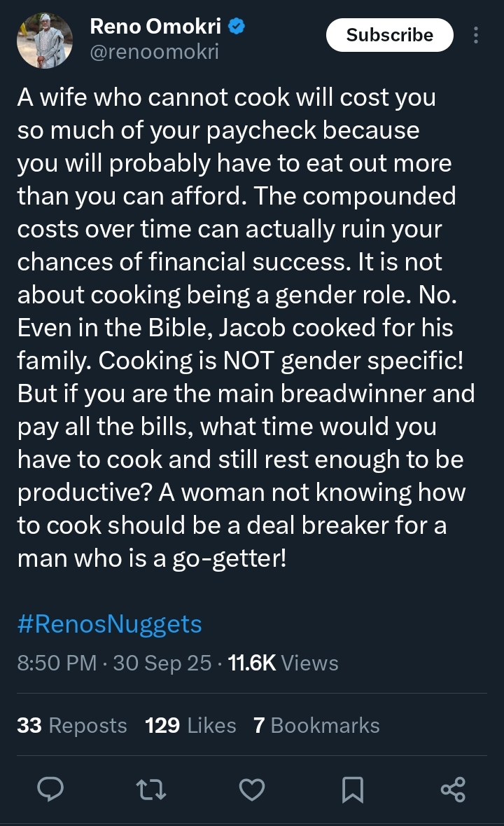Tap the repost arrows icon
Screen dimensions: 504x826
tap(150, 790)
